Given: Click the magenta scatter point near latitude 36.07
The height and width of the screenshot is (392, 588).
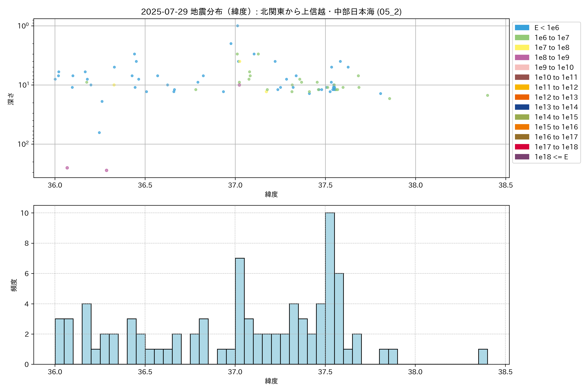Looking at the screenshot, I should (x=67, y=168).
